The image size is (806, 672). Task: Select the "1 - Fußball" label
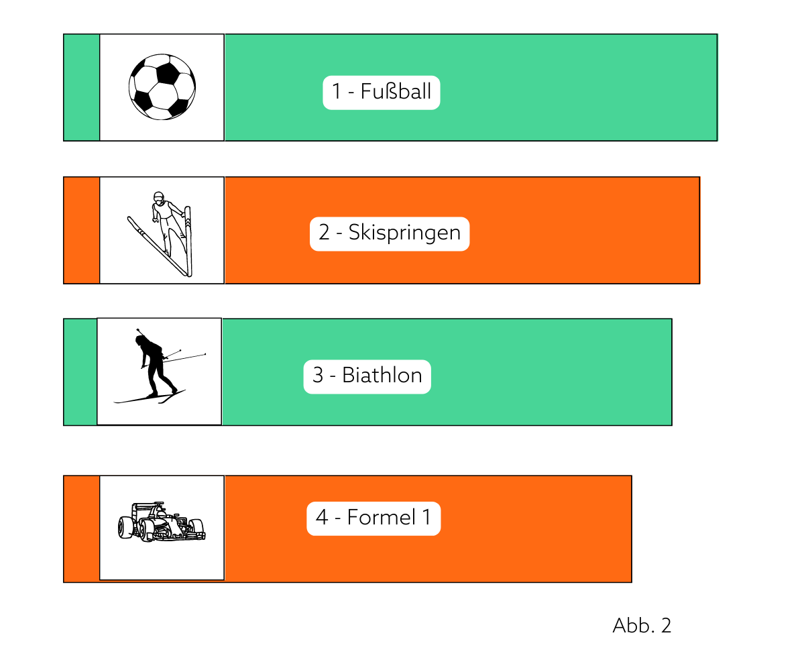[x=382, y=92]
